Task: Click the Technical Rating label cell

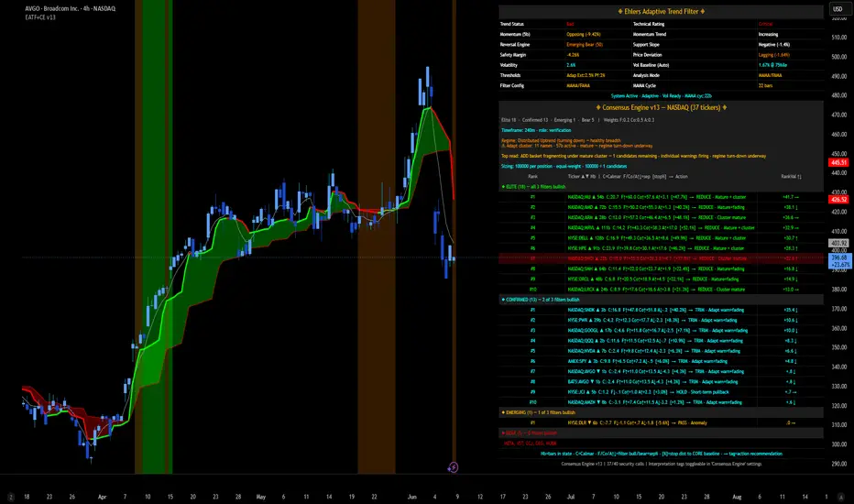Action: click(649, 24)
